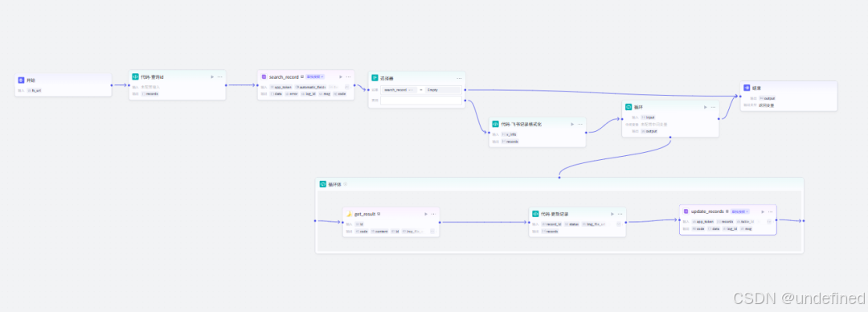Select the input parameter tag in 循环 node

tap(649, 117)
